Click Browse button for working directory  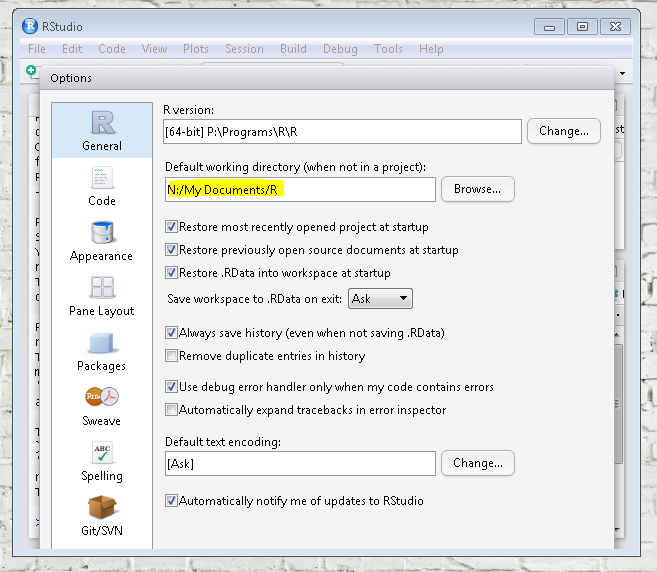click(478, 189)
